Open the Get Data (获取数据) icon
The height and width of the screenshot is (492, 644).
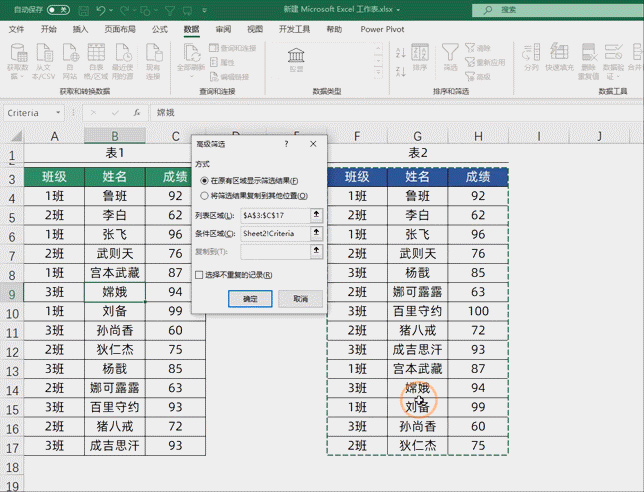click(x=18, y=53)
